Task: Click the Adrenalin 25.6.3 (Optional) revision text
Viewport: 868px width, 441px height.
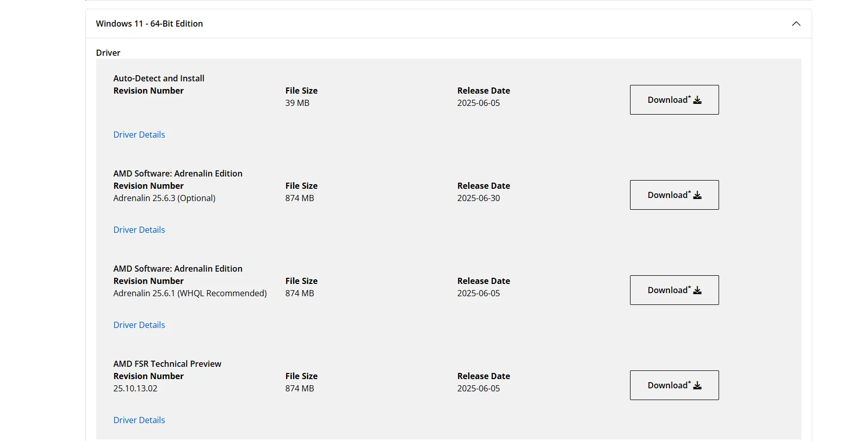Action: click(x=164, y=198)
